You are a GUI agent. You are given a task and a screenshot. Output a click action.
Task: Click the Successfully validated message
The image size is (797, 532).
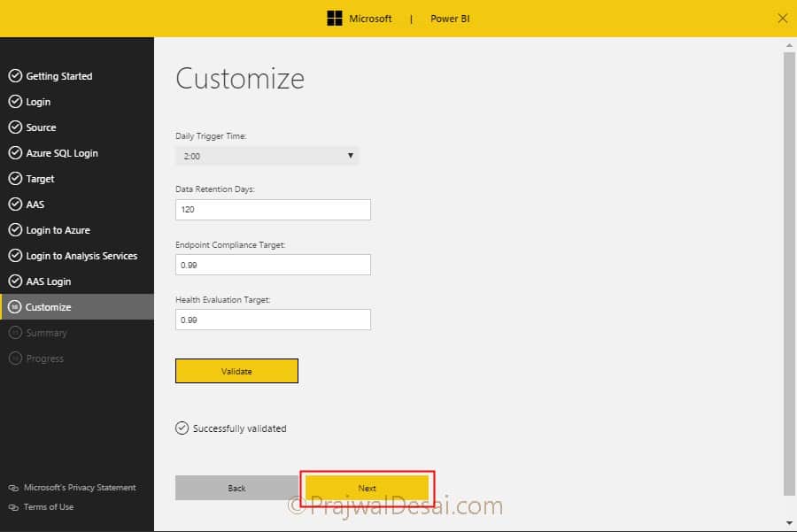(239, 428)
